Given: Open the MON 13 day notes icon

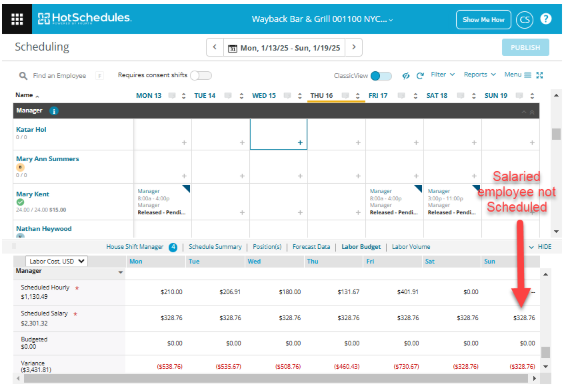Looking at the screenshot, I should pos(172,96).
